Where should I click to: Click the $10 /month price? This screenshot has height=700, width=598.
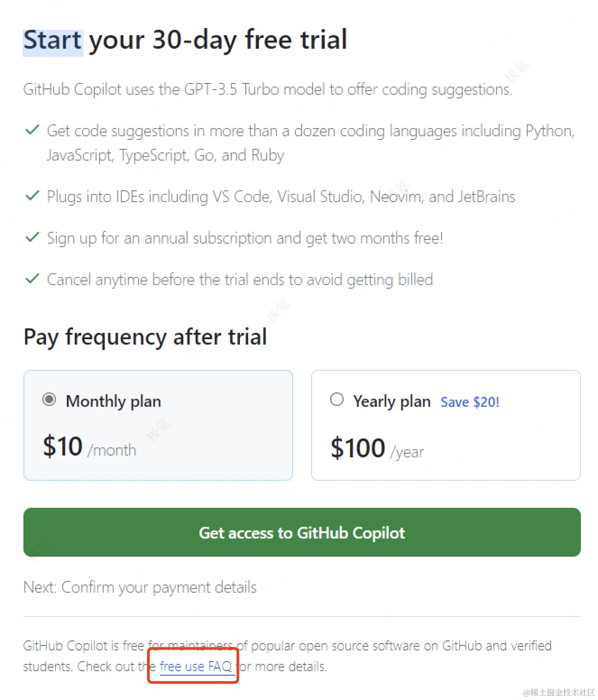point(89,447)
